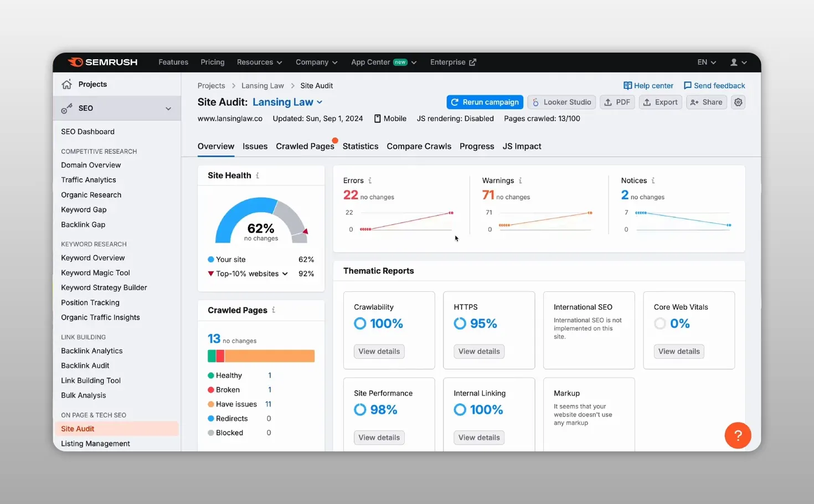Click the red Broken bar segment

220,356
